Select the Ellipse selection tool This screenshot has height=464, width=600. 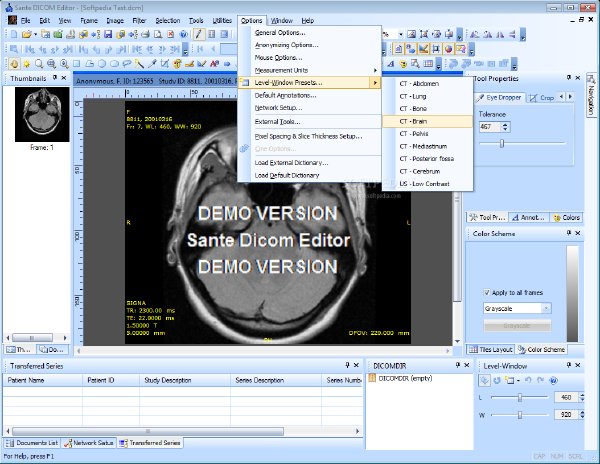tap(114, 64)
